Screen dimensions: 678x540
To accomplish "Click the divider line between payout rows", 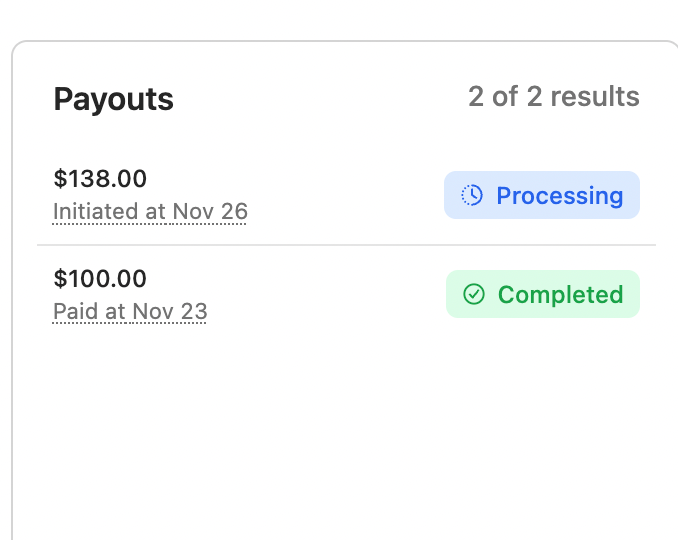I will [x=346, y=245].
